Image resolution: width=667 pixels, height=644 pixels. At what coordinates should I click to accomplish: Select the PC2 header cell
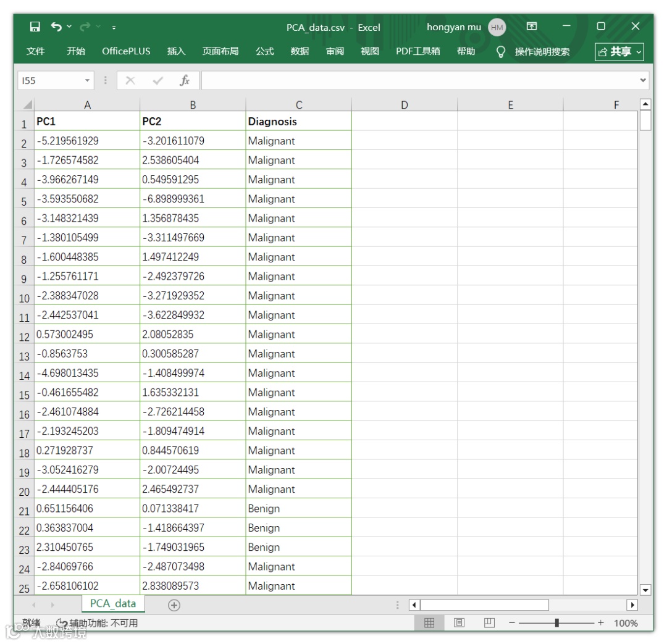point(193,121)
